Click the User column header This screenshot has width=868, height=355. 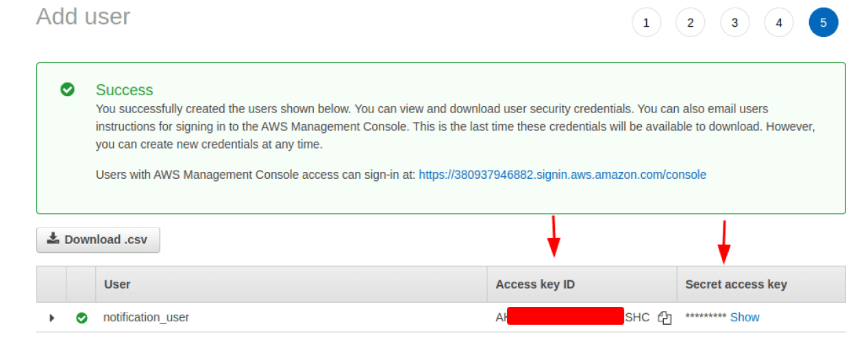(x=117, y=284)
